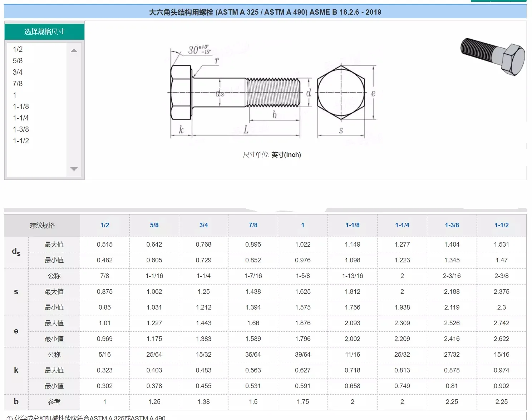532x420 pixels.
Task: Click cell value 1.38 in row b
Action: [203, 402]
